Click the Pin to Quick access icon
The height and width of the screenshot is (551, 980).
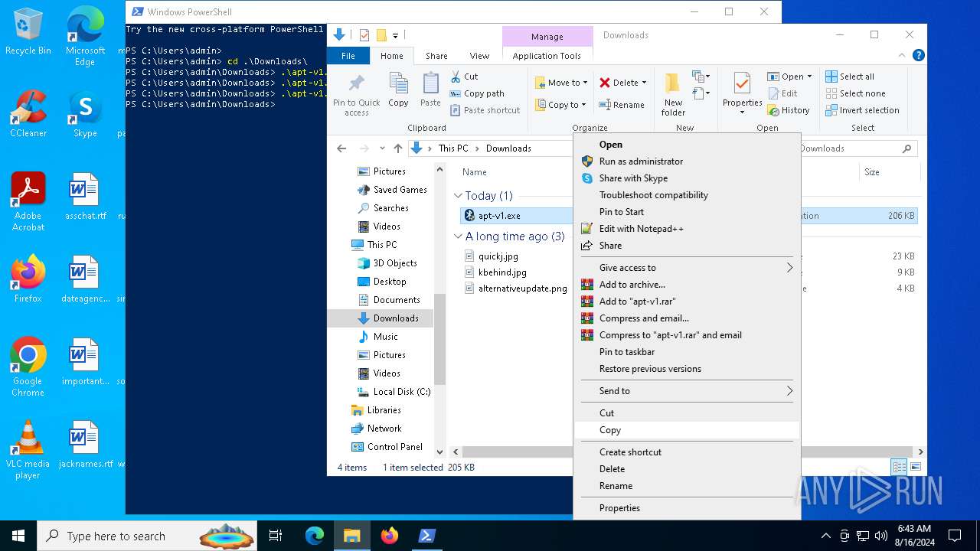(x=356, y=84)
